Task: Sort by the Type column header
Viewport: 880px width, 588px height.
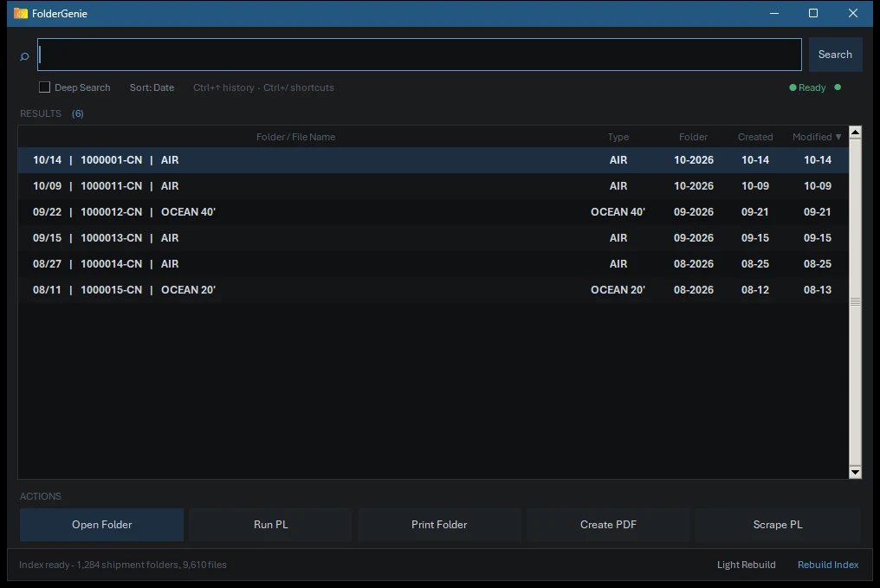Action: click(618, 137)
